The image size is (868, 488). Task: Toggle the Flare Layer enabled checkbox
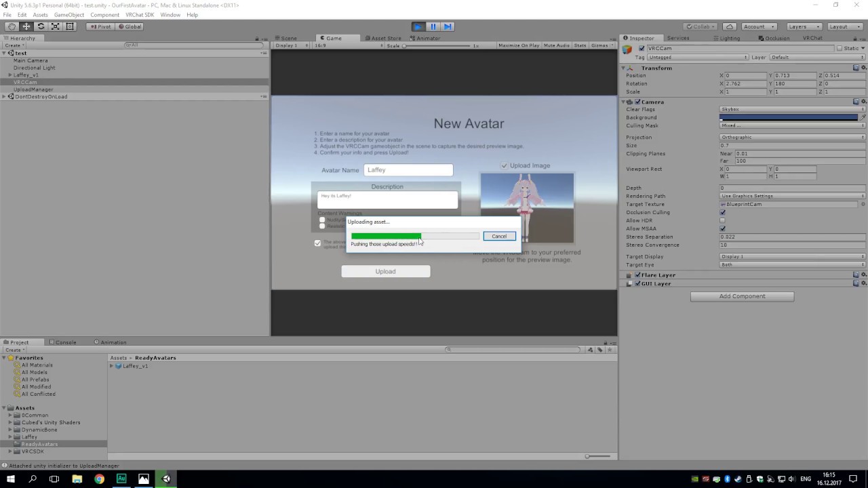point(637,275)
